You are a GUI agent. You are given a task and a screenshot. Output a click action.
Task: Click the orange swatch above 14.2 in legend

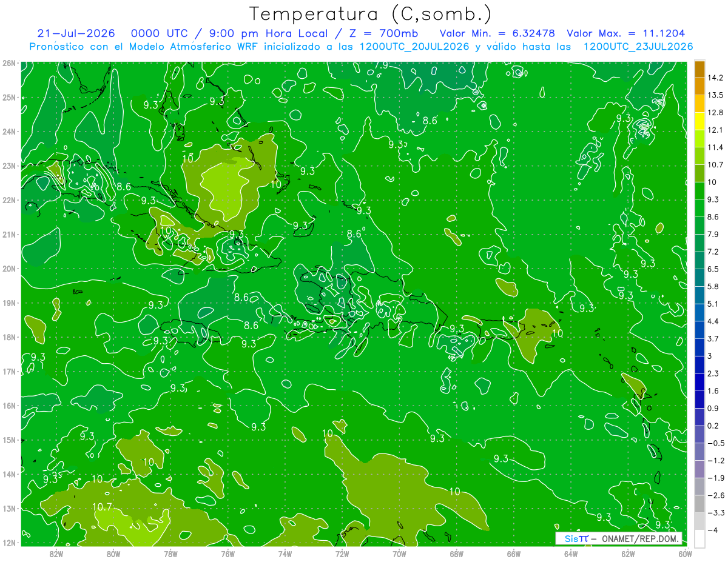[x=699, y=69]
